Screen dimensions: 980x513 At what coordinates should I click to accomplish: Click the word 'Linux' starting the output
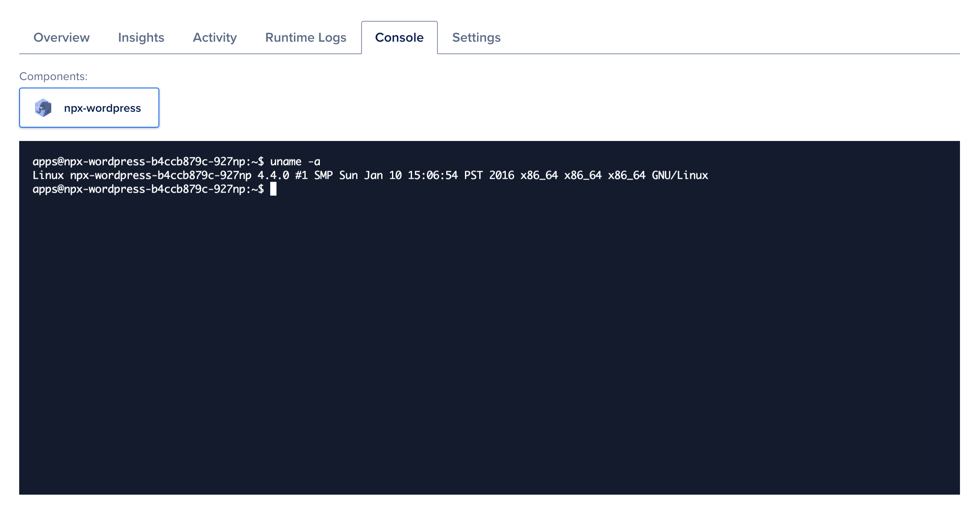(x=48, y=176)
